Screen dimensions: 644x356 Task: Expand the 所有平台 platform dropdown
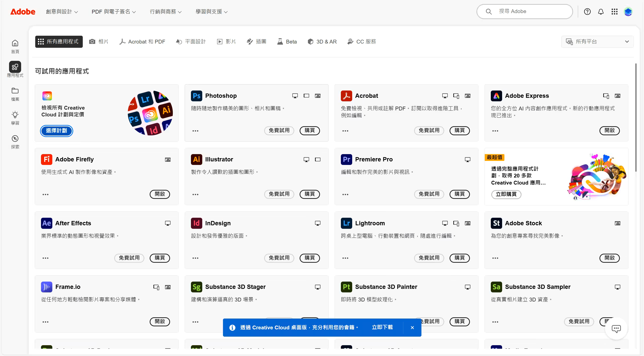[x=597, y=42]
